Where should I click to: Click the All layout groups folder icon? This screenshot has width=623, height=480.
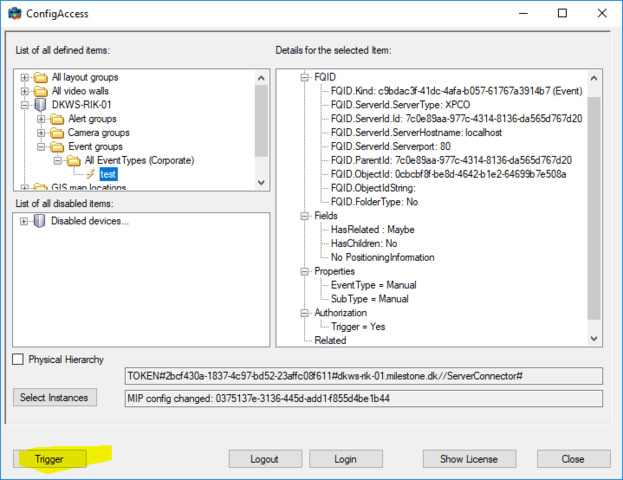point(40,77)
